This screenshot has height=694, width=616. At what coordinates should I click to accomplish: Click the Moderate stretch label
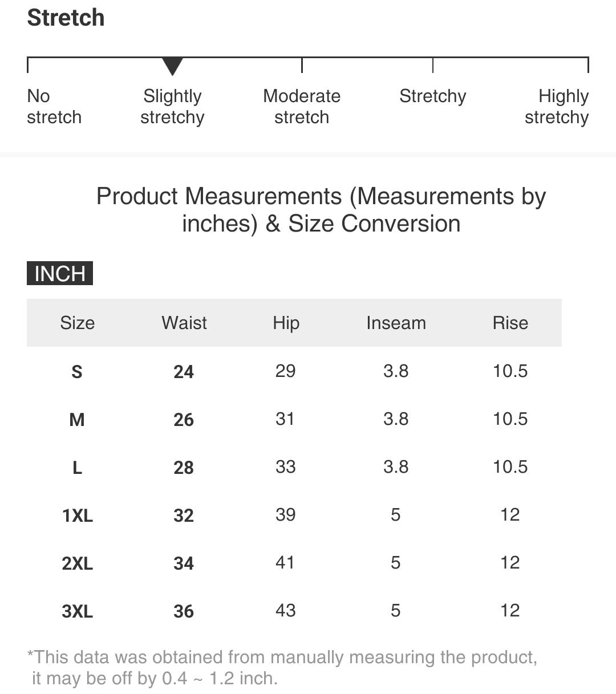point(302,107)
